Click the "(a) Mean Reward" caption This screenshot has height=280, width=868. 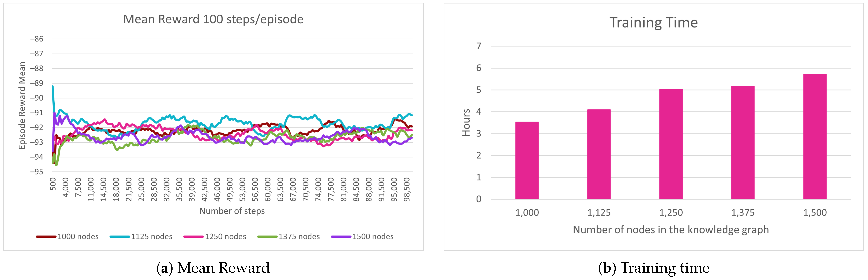(x=213, y=268)
